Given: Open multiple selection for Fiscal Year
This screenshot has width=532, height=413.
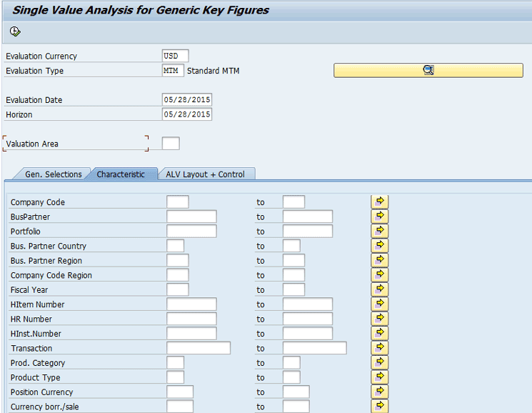Looking at the screenshot, I should coord(380,289).
